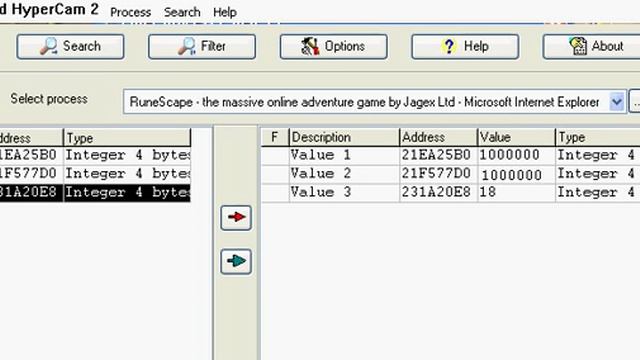640x360 pixels.
Task: Click right table Address column header
Action: click(x=438, y=137)
